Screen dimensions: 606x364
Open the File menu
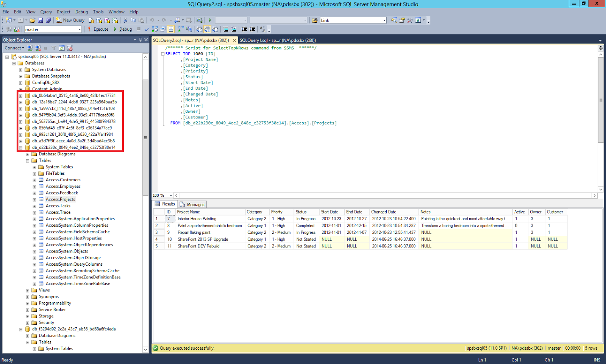(6, 12)
